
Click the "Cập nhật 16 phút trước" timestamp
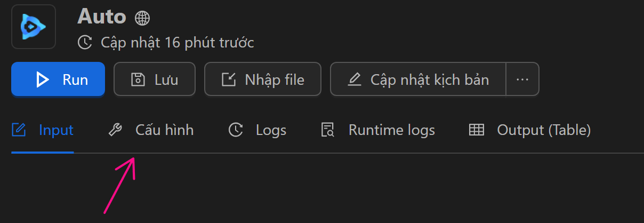tap(177, 43)
